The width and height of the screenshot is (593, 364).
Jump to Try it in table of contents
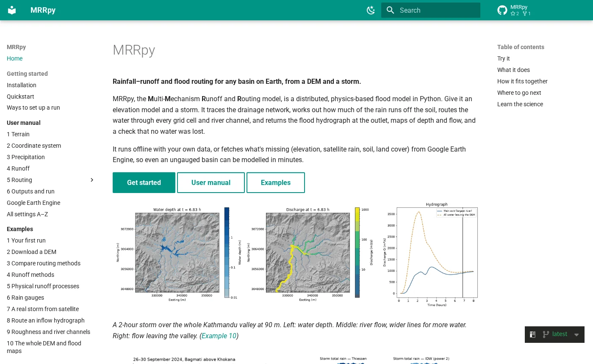click(504, 58)
